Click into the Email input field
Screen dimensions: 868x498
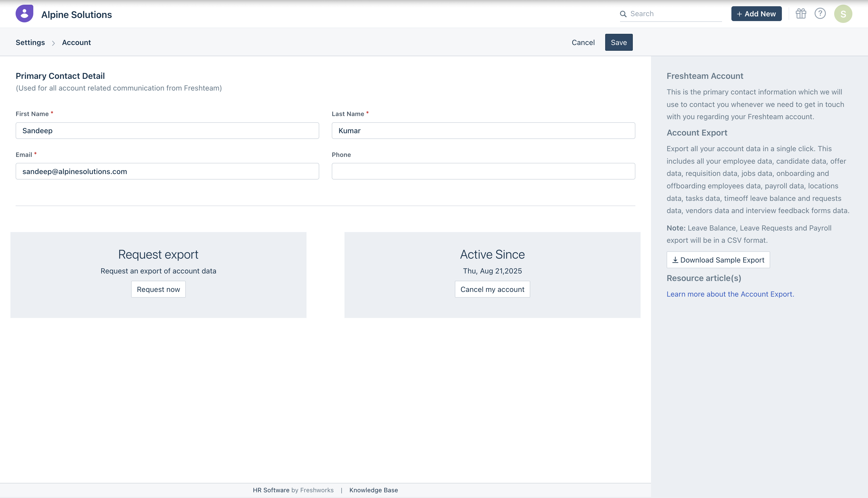tap(167, 171)
